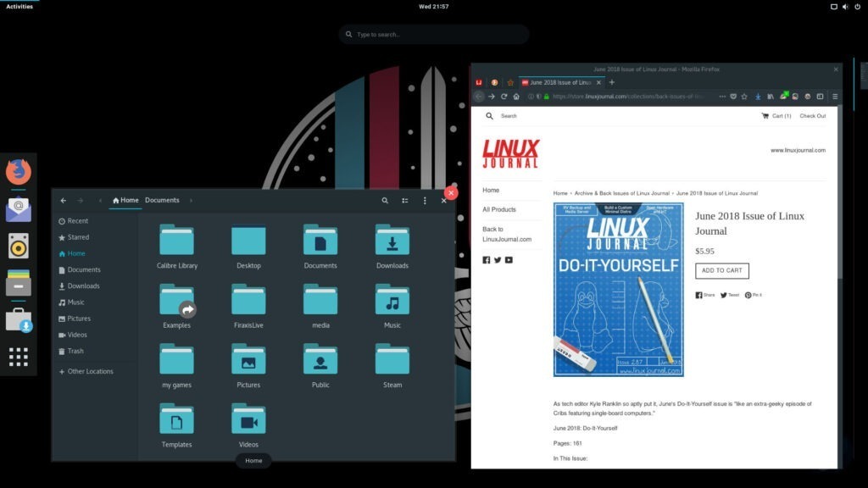Click the search icon in Files header
Image resolution: width=868 pixels, height=488 pixels.
[x=385, y=201]
